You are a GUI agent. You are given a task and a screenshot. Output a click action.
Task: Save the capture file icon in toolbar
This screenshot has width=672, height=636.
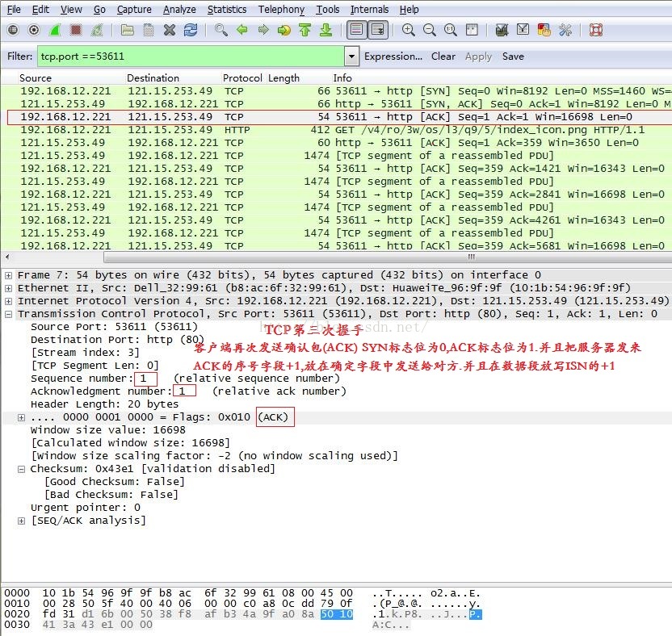point(149,30)
